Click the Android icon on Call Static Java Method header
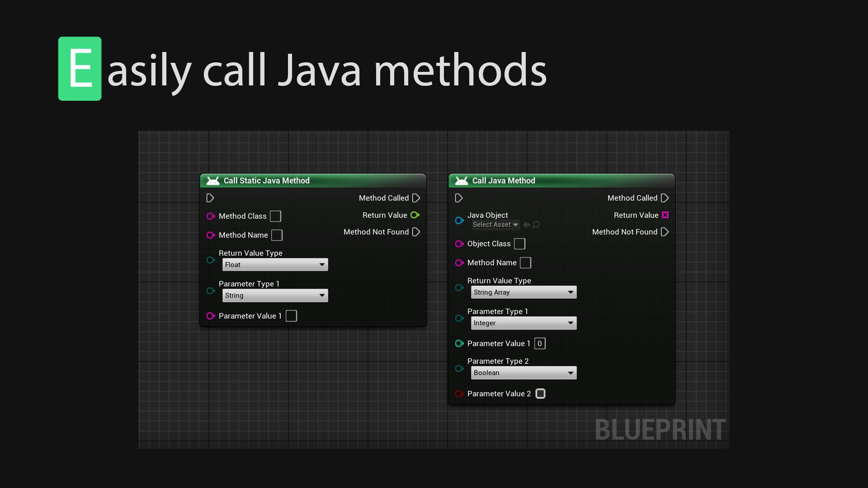Image resolution: width=868 pixels, height=488 pixels. [214, 180]
